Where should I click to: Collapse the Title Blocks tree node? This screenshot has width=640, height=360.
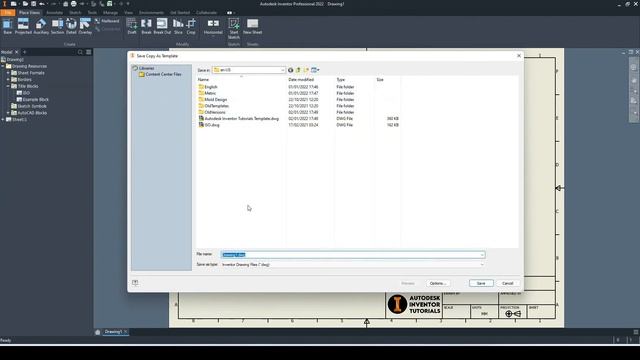click(x=8, y=86)
